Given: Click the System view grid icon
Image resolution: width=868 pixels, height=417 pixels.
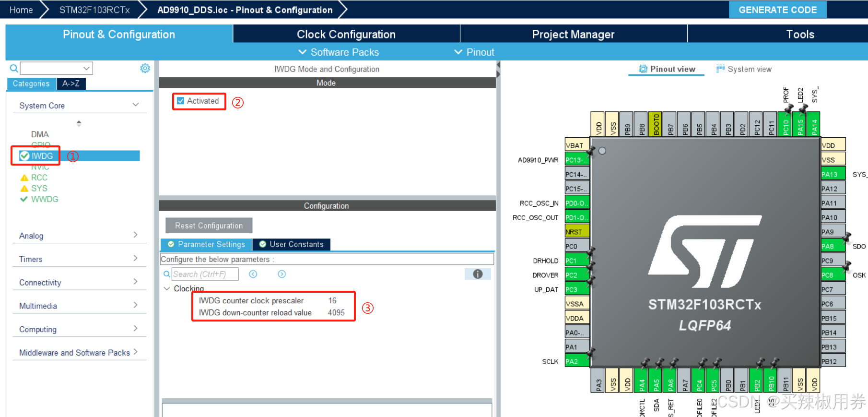Looking at the screenshot, I should pyautogui.click(x=720, y=69).
